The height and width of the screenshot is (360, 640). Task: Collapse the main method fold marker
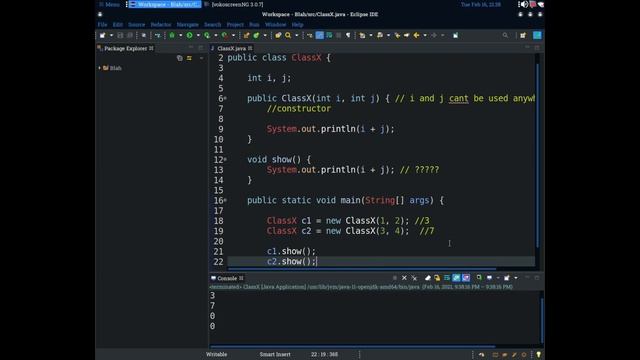click(225, 200)
